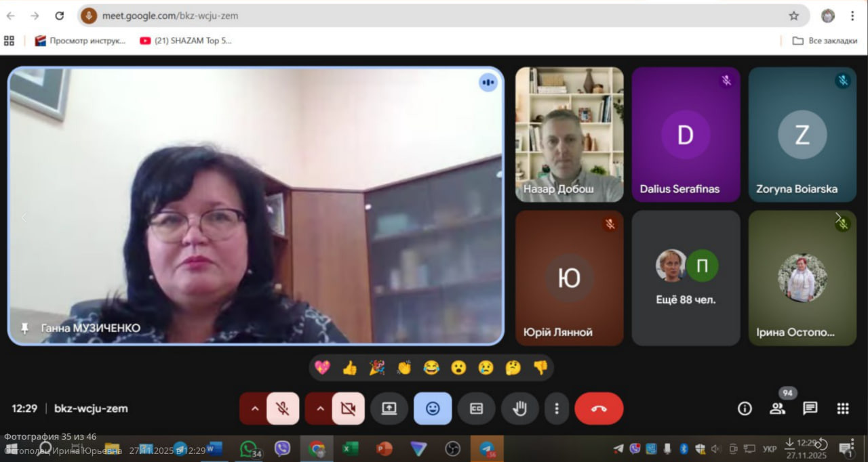Click microphone-in-use icon in address bar
The height and width of the screenshot is (462, 868).
pyautogui.click(x=89, y=16)
